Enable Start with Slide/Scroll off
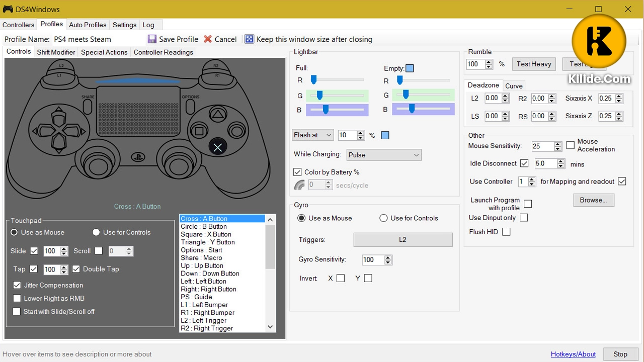Screen dimensions: 644x362 click(x=17, y=311)
